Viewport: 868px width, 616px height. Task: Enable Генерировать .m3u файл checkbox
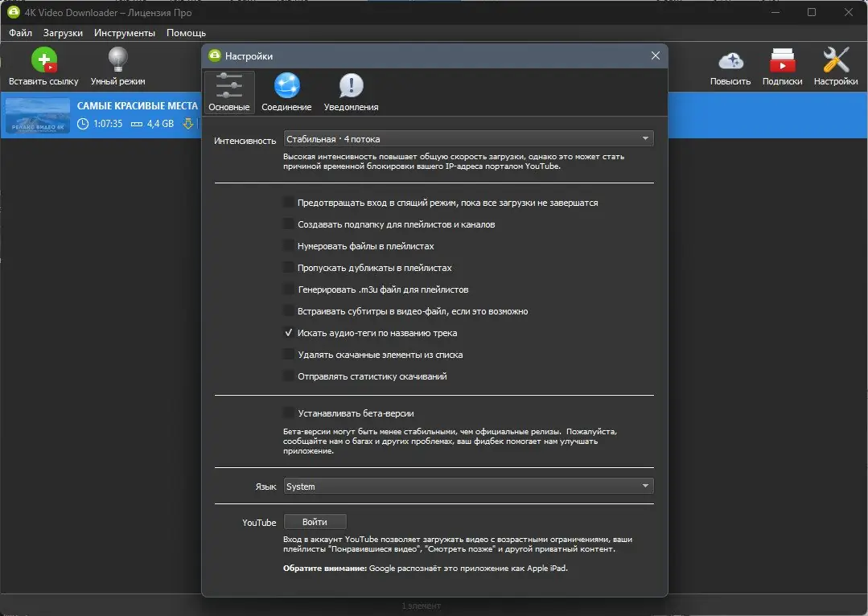289,290
